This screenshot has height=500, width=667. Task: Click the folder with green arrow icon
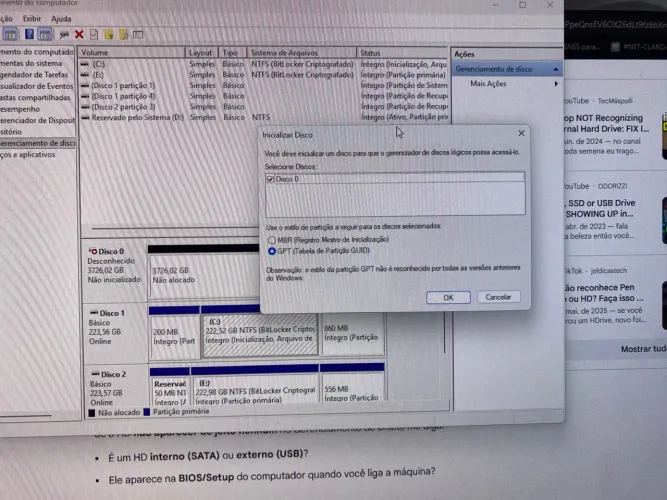pos(109,34)
